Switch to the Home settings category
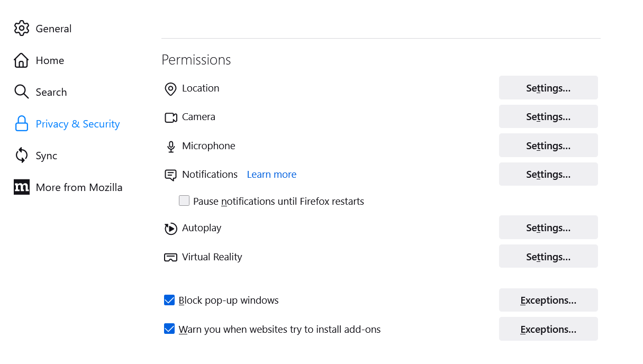Screen dimensions: 643x364 (50, 60)
